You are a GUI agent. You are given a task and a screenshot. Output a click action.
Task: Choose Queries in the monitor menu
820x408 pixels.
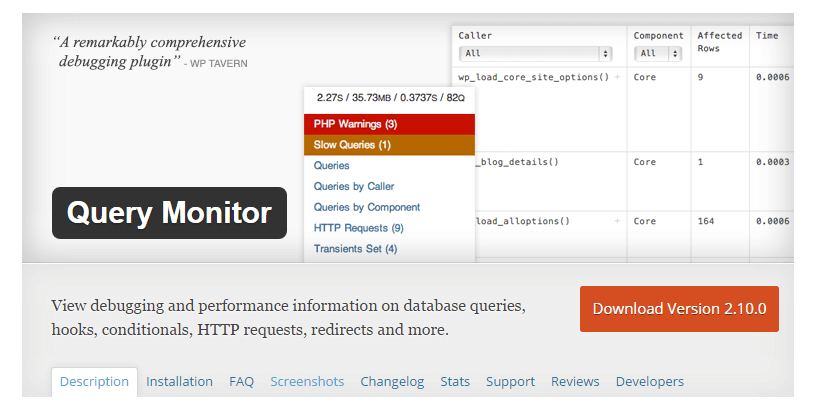click(332, 165)
